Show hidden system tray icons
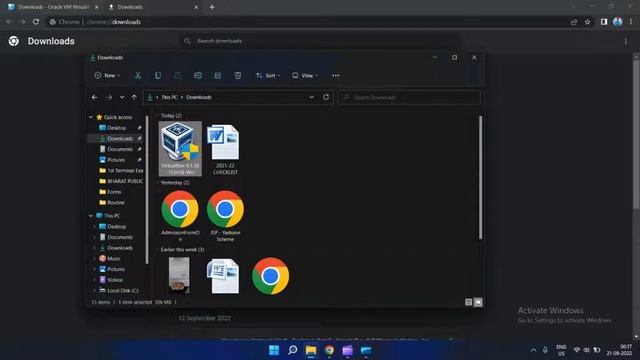This screenshot has width=640, height=360. pos(533,350)
